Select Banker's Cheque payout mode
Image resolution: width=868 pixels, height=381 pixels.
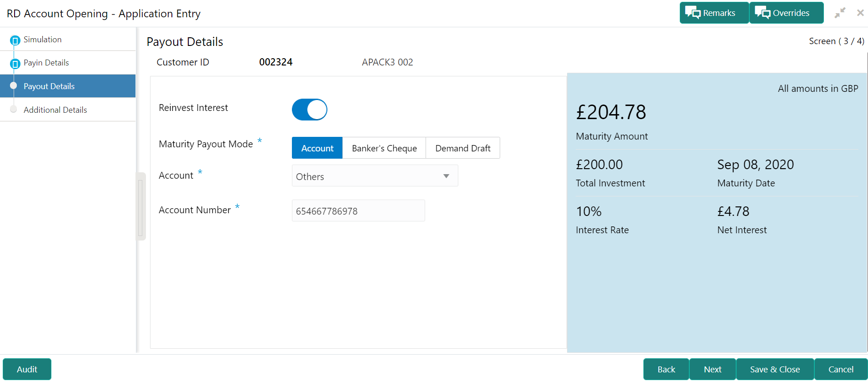pyautogui.click(x=384, y=148)
